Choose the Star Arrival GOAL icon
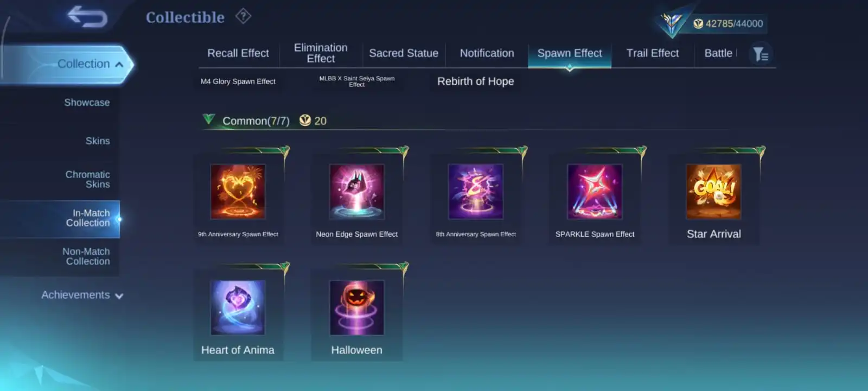Viewport: 868px width, 391px height. pos(713,192)
